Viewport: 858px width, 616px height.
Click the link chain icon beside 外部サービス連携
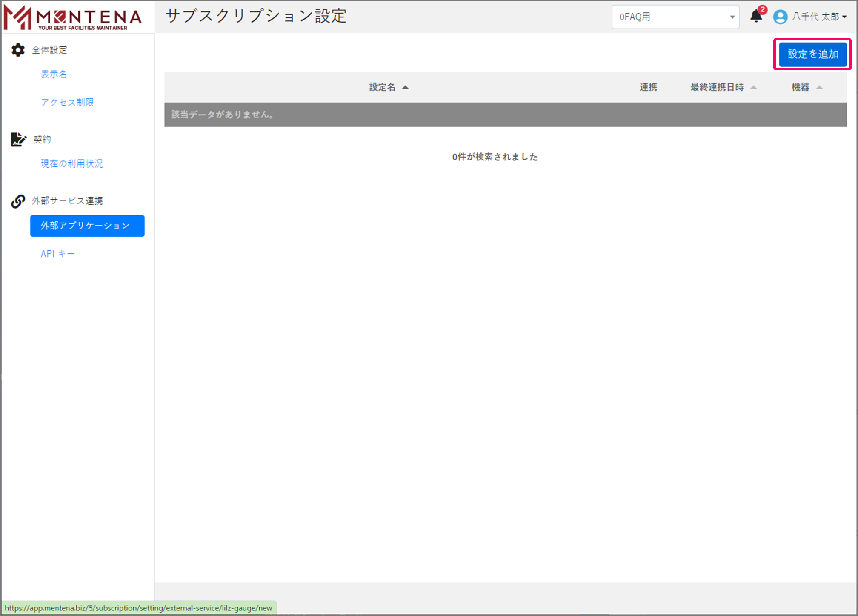point(18,201)
